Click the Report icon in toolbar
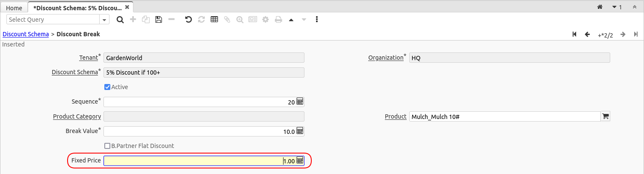This screenshot has height=174, width=644. click(x=253, y=20)
